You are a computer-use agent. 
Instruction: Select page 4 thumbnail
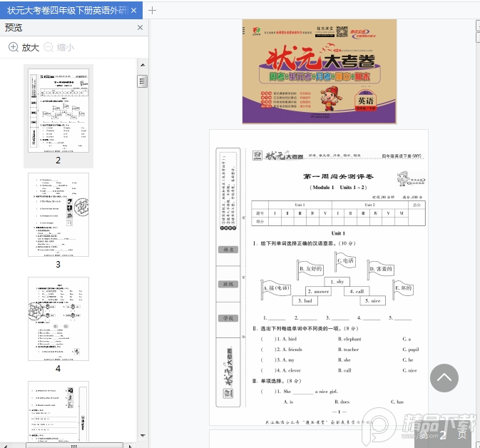click(58, 319)
